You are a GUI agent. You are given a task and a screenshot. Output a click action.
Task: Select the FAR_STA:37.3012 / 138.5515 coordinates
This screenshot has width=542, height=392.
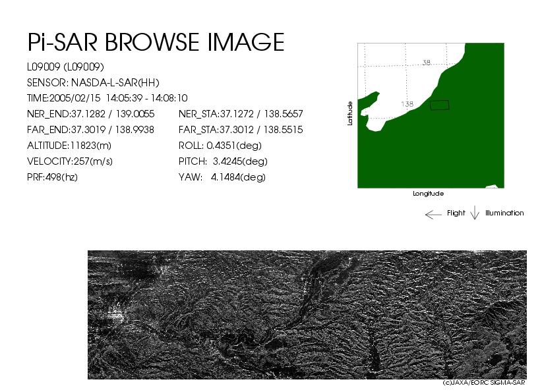(241, 130)
